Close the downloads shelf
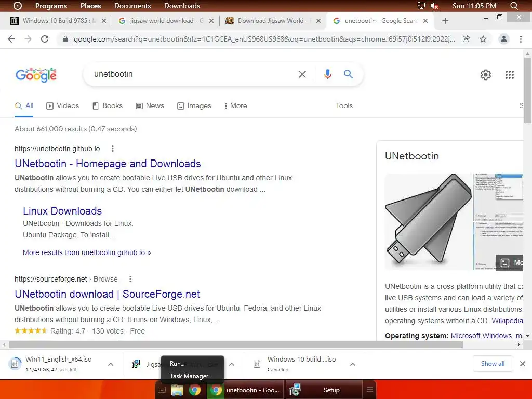532x399 pixels. 523,364
